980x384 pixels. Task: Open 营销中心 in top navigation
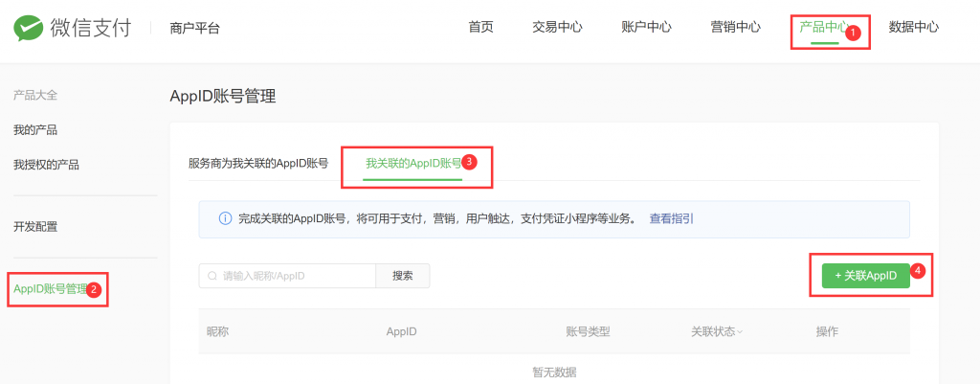pyautogui.click(x=736, y=27)
